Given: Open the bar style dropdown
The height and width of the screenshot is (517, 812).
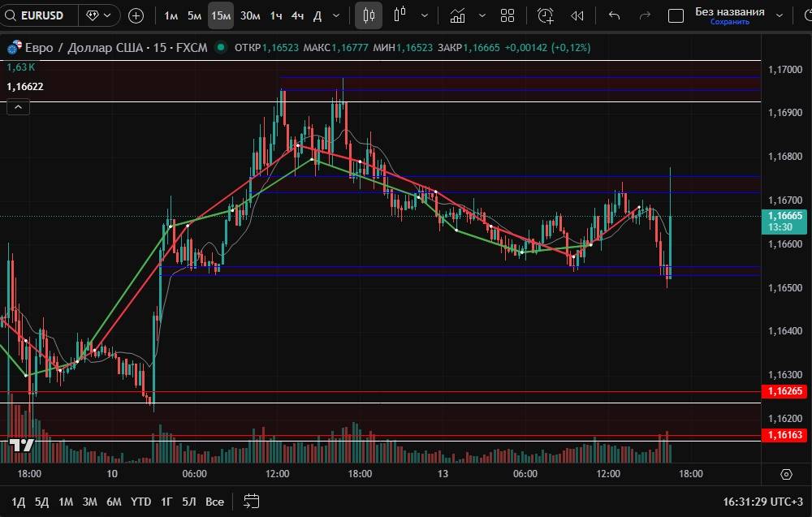Looking at the screenshot, I should tap(425, 15).
